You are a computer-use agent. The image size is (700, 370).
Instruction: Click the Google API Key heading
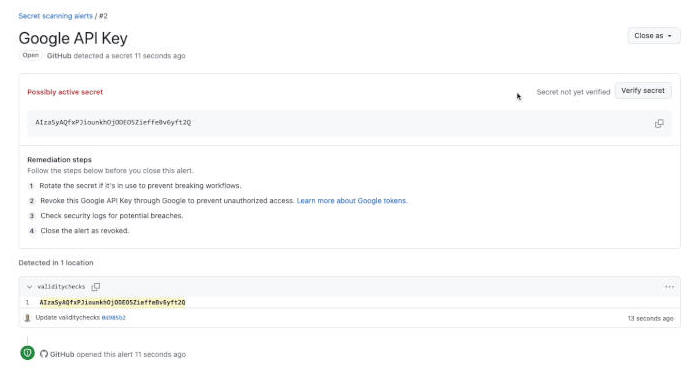point(73,38)
